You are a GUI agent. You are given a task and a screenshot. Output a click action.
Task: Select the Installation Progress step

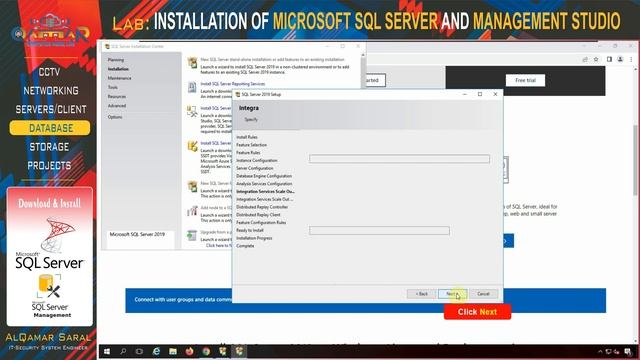[254, 238]
